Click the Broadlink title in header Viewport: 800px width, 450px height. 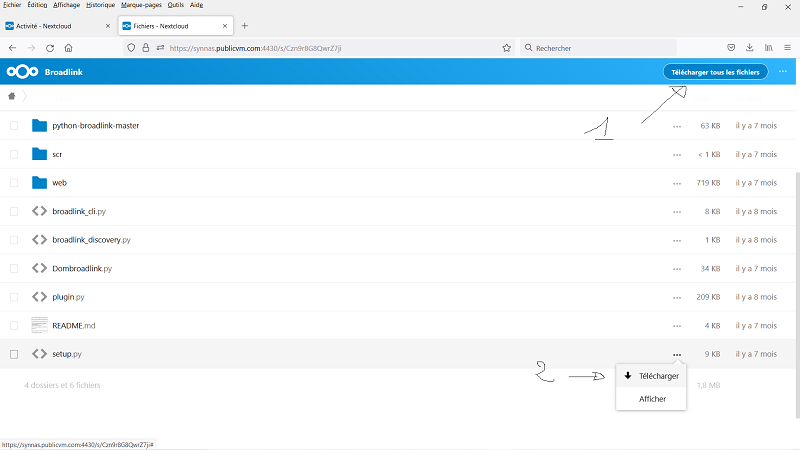[x=64, y=72]
